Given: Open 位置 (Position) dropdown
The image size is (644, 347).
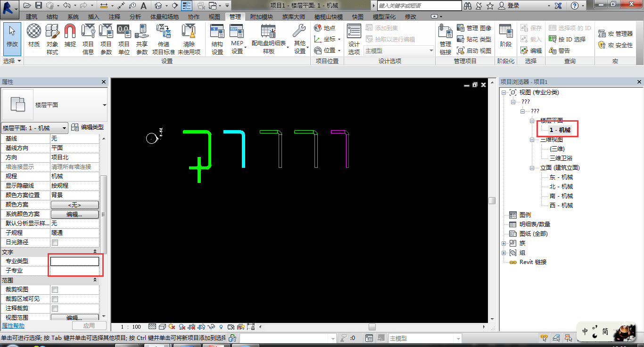Looking at the screenshot, I should [x=327, y=50].
